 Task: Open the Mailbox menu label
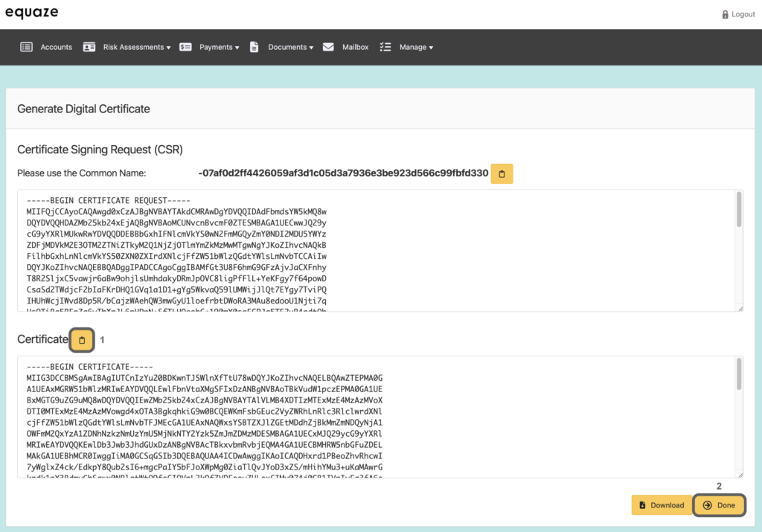pos(355,47)
